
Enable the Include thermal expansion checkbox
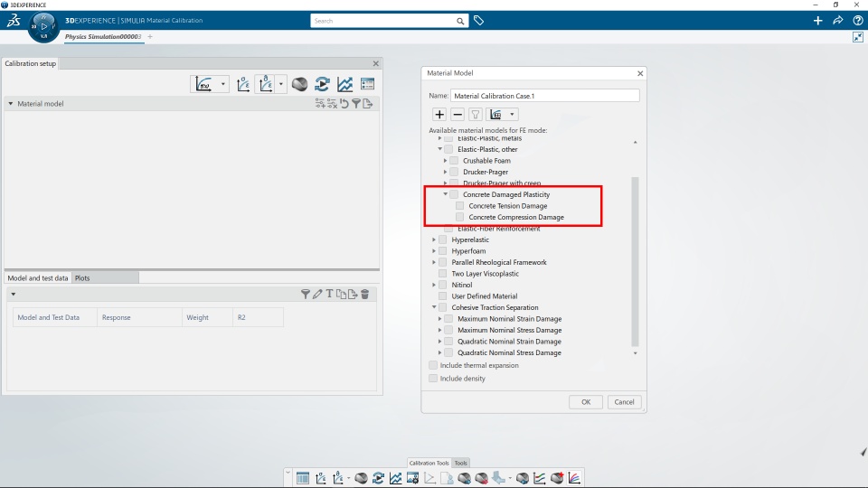point(433,365)
